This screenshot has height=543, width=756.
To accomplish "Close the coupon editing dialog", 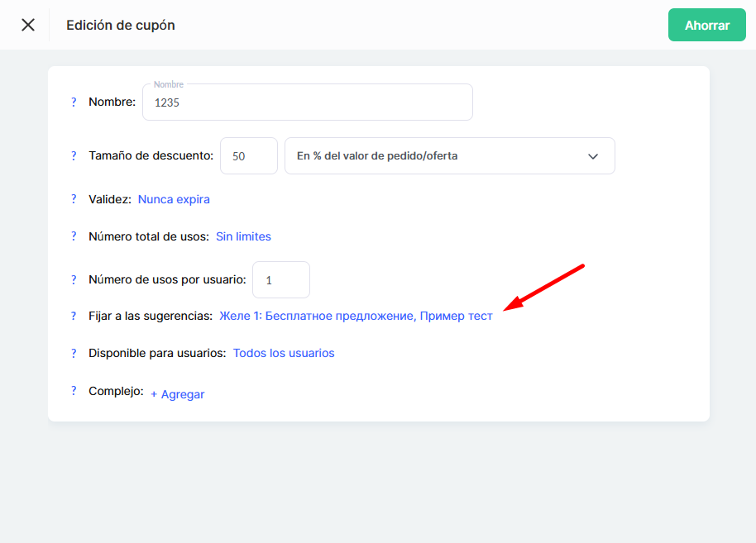I will tap(28, 25).
